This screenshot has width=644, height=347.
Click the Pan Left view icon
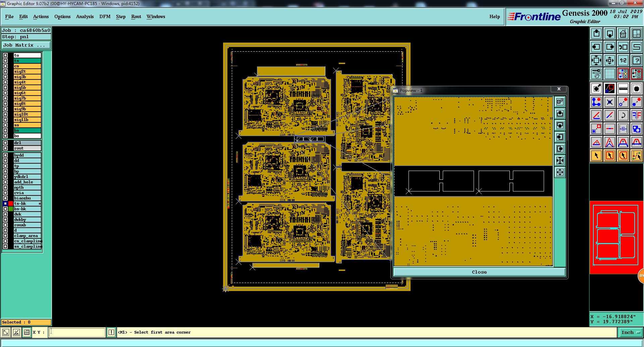[x=596, y=47]
